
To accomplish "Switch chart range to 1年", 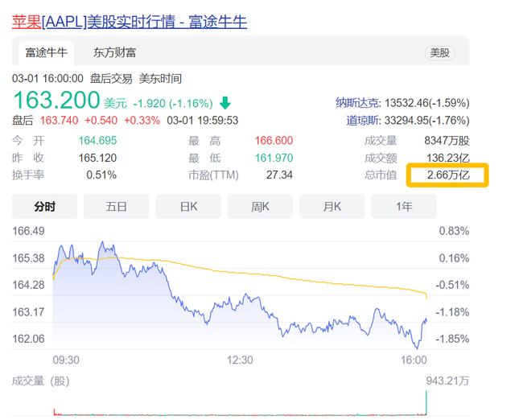I will coord(404,207).
